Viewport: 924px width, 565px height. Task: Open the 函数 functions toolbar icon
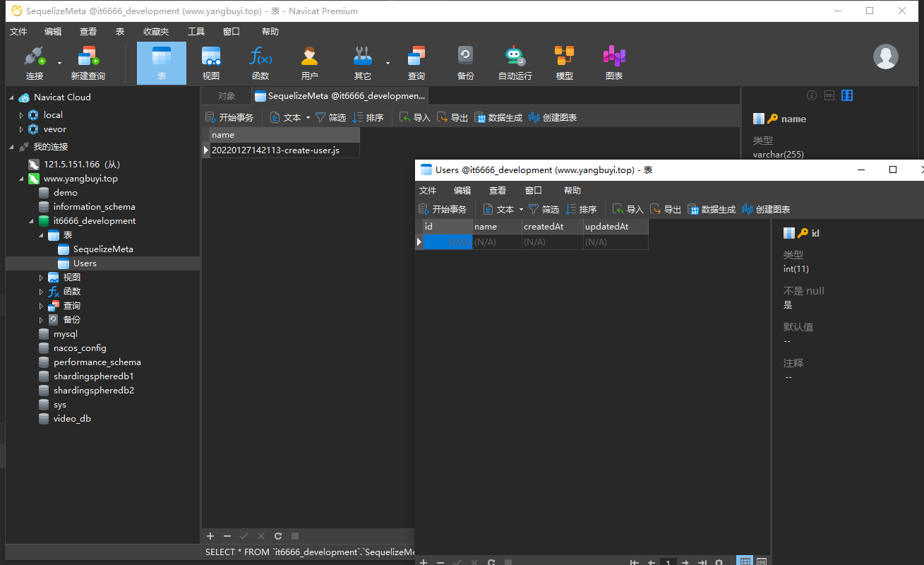click(260, 64)
